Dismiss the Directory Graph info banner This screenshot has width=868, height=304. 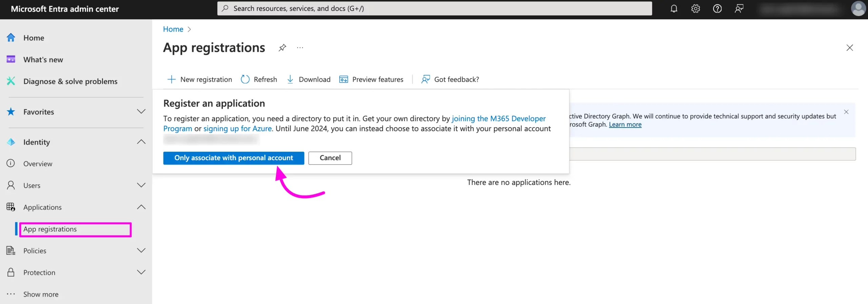tap(846, 112)
